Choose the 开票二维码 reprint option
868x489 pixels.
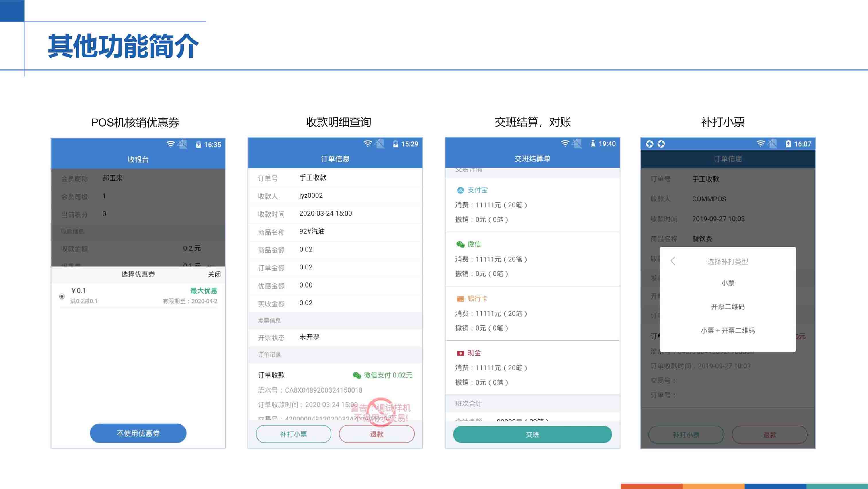[x=728, y=306]
